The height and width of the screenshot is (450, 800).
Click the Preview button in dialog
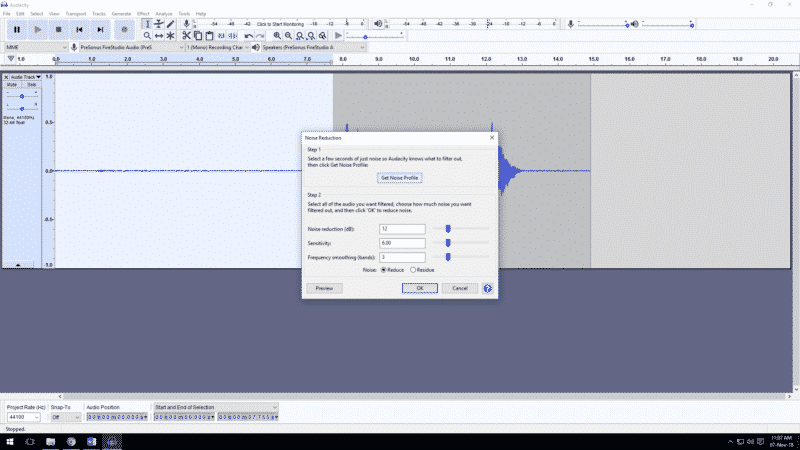[x=324, y=288]
